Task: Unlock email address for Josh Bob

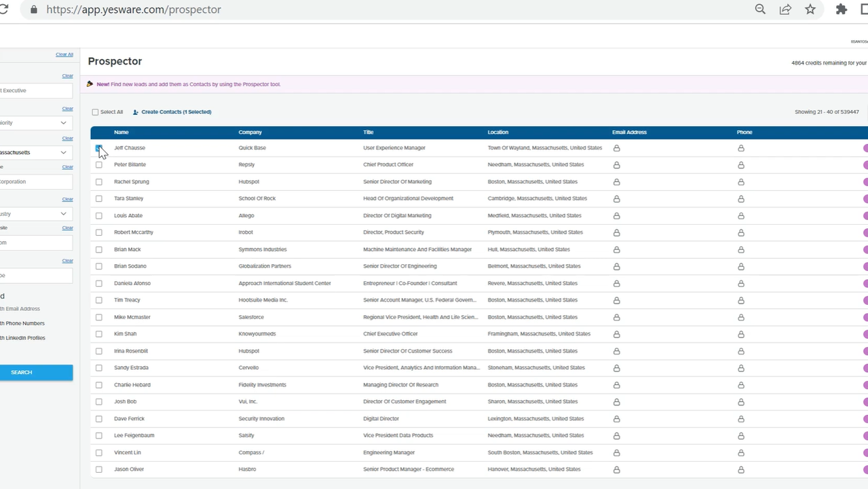Action: 617,402
